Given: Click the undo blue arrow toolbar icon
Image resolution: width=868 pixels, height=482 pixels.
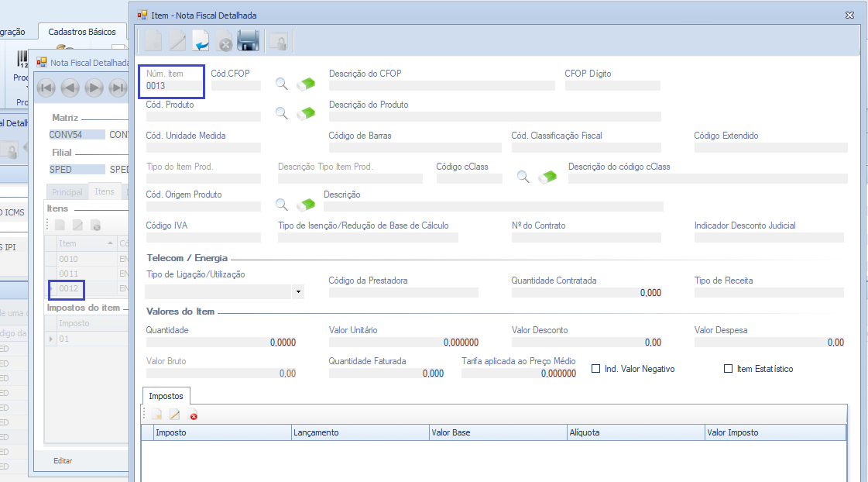Looking at the screenshot, I should click(201, 41).
